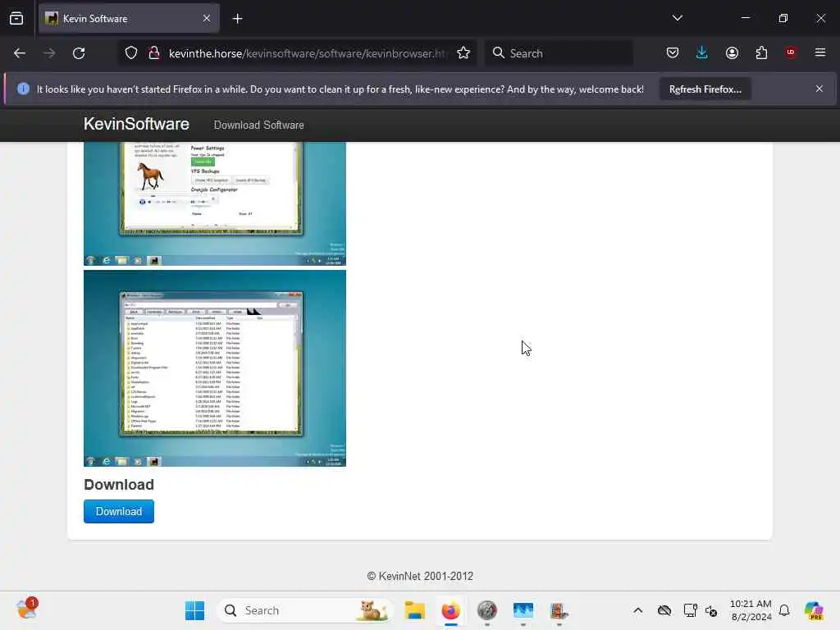Open a new tab with the plus icon
Screen dimensions: 840x630
pos(237,19)
